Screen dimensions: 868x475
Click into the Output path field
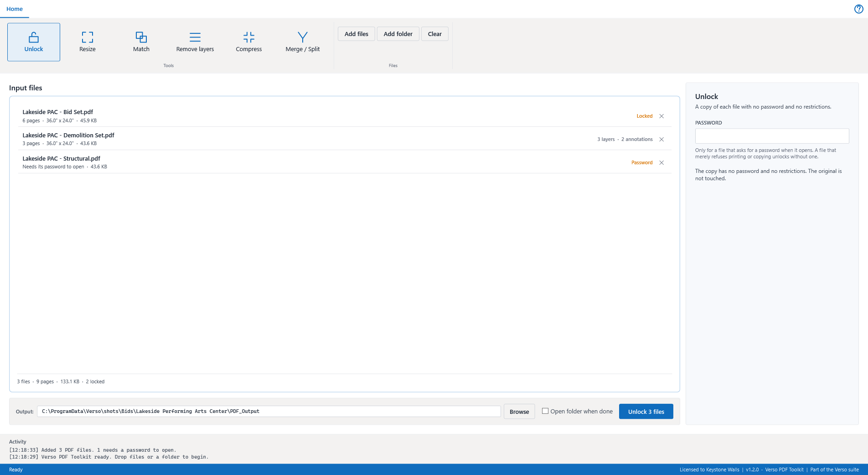269,412
